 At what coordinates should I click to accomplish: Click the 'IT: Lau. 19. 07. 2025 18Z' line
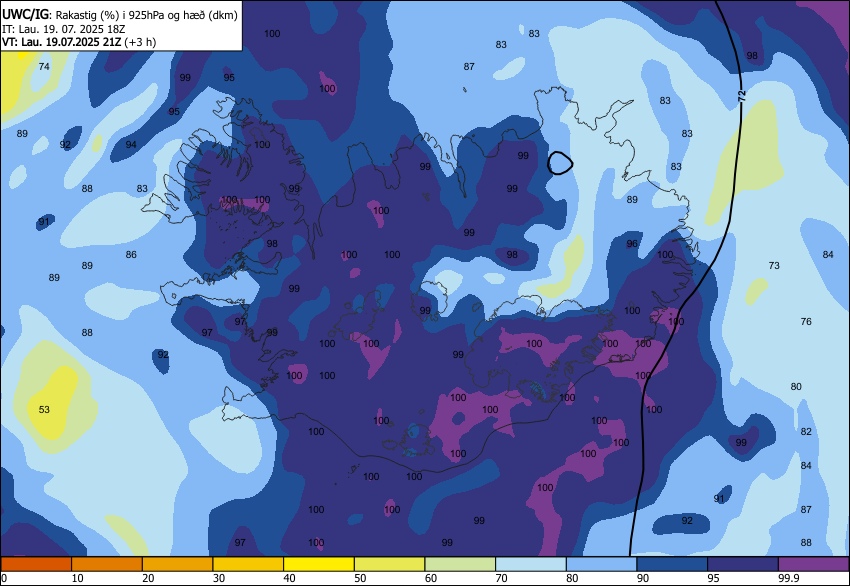click(x=63, y=29)
